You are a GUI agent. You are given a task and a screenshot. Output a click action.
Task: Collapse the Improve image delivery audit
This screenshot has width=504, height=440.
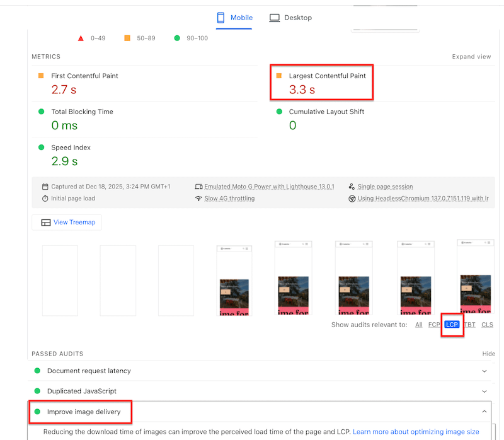484,412
